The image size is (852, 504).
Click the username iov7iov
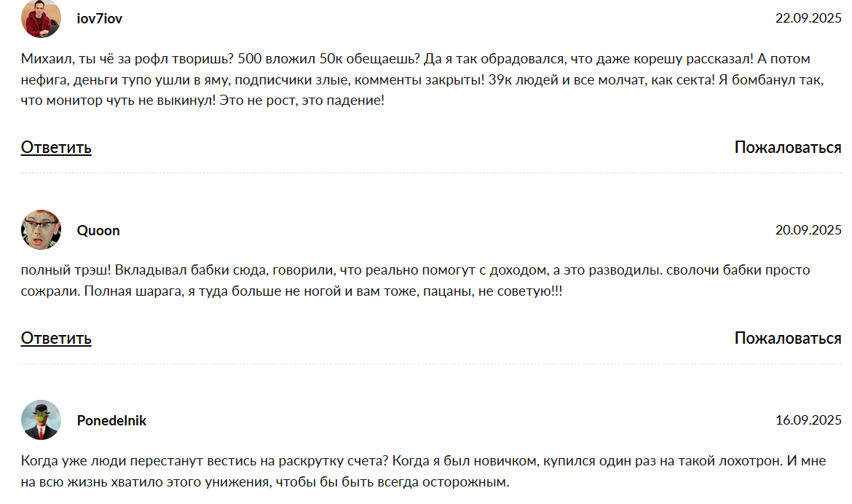[x=99, y=18]
